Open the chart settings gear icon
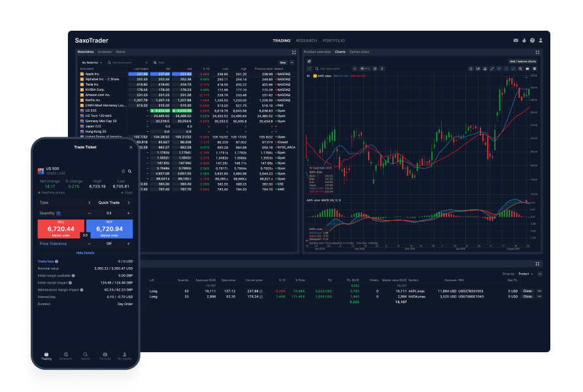The width and height of the screenshot is (583, 392). pos(534,68)
